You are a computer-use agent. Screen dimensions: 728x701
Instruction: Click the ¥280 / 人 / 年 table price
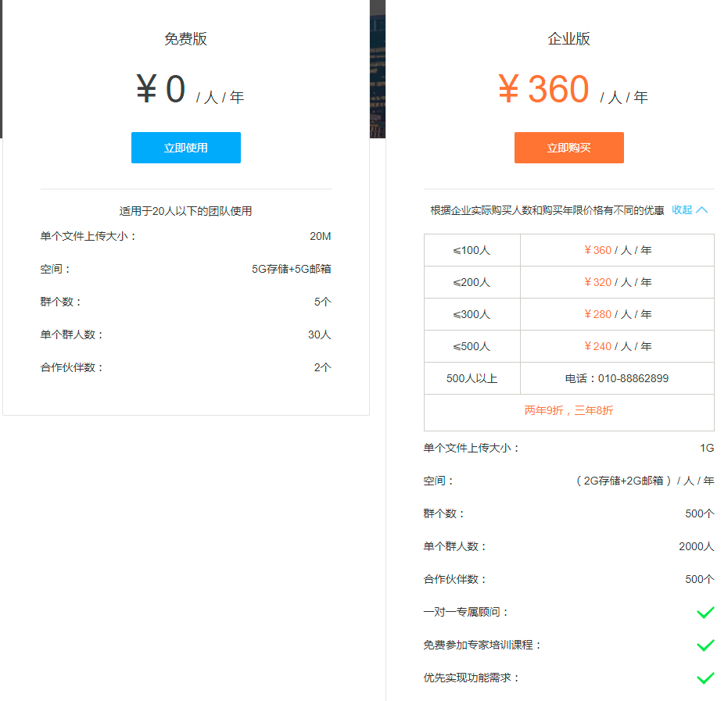[618, 314]
